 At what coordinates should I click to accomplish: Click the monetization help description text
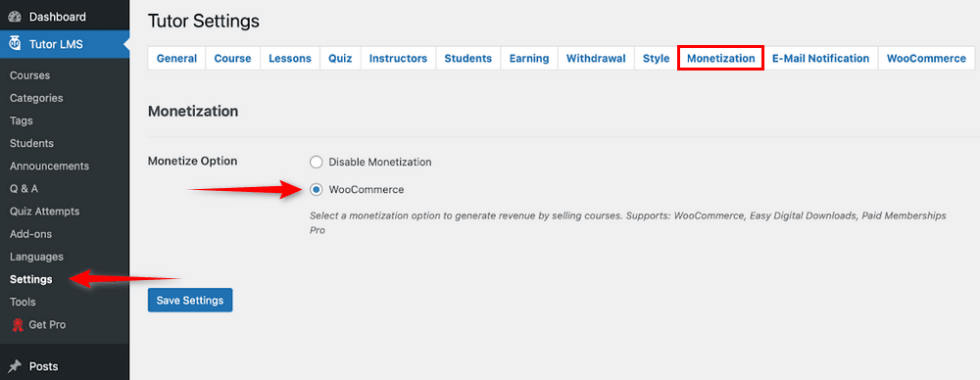tap(627, 222)
